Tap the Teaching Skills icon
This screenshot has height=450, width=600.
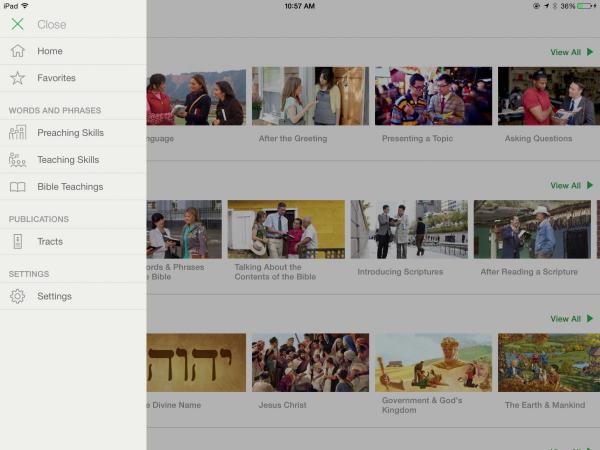coord(17,160)
